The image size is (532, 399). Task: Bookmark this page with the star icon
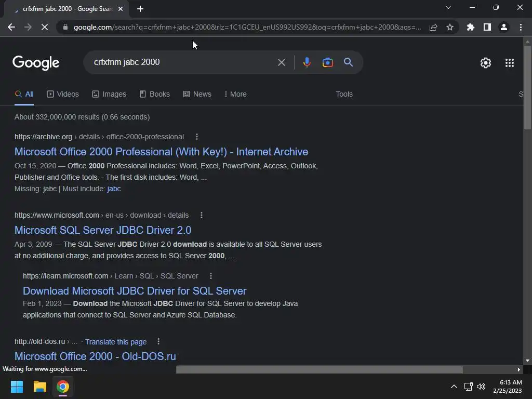tap(450, 27)
